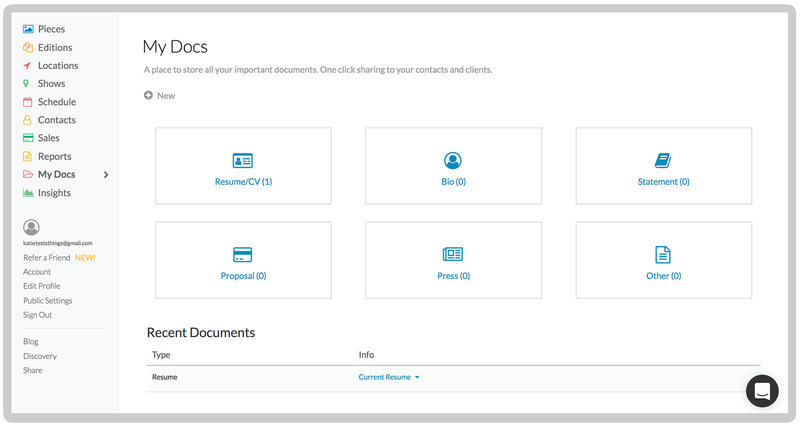The width and height of the screenshot is (800, 428).
Task: Click the Reports document icon
Action: click(x=28, y=157)
